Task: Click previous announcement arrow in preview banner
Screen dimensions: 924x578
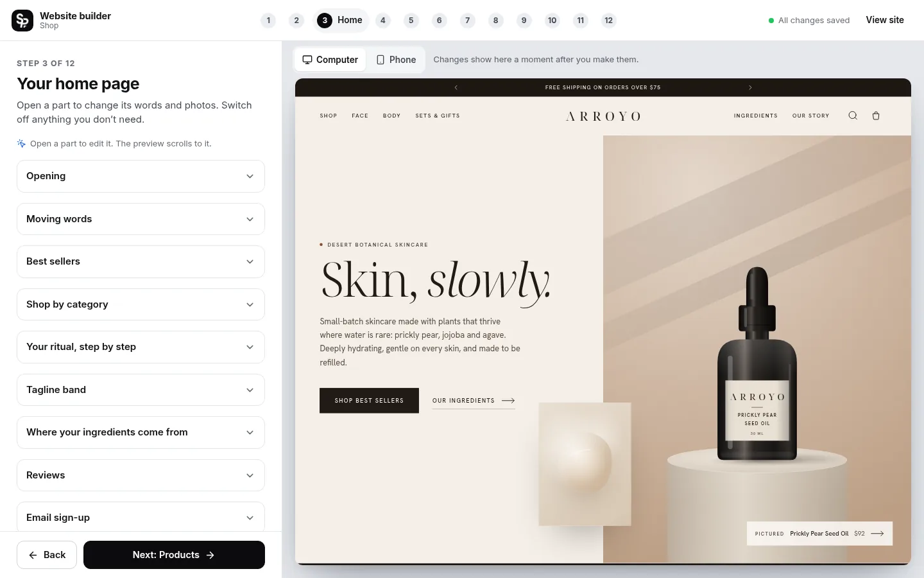Action: 456,87
